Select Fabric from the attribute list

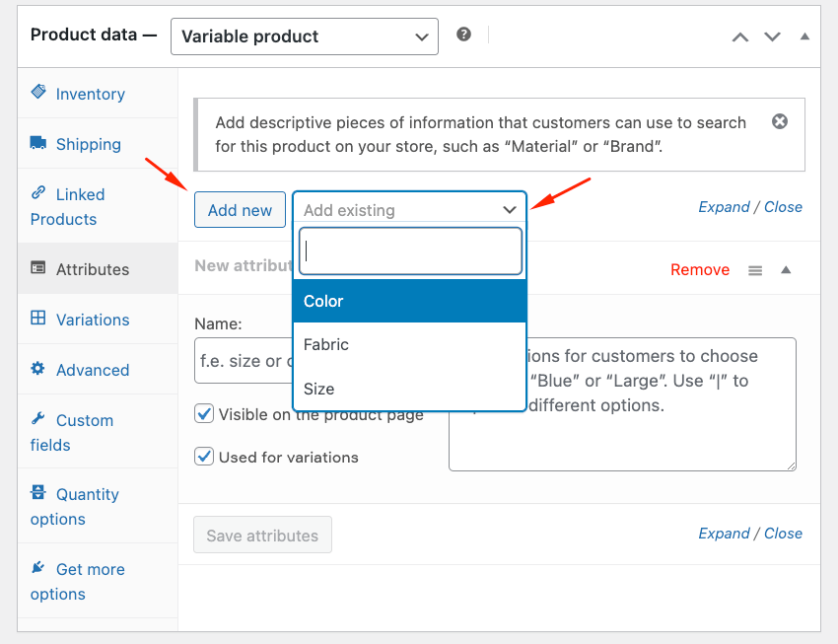pyautogui.click(x=410, y=345)
